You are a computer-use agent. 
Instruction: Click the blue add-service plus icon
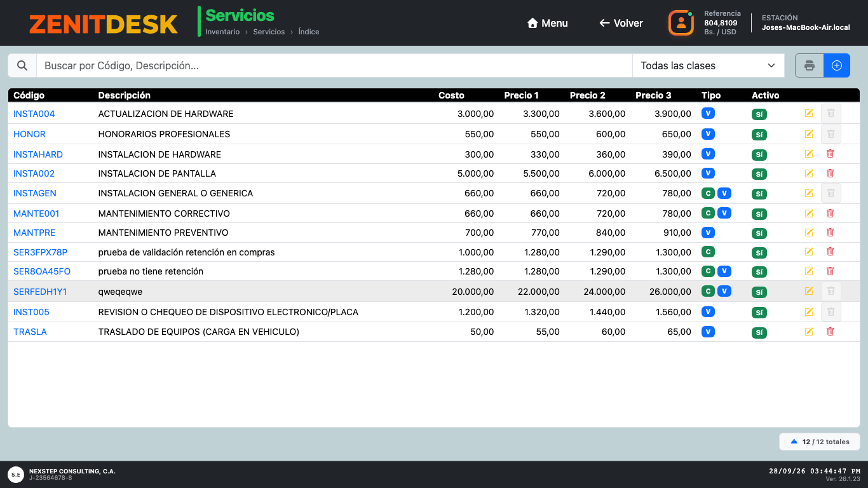[x=837, y=65]
